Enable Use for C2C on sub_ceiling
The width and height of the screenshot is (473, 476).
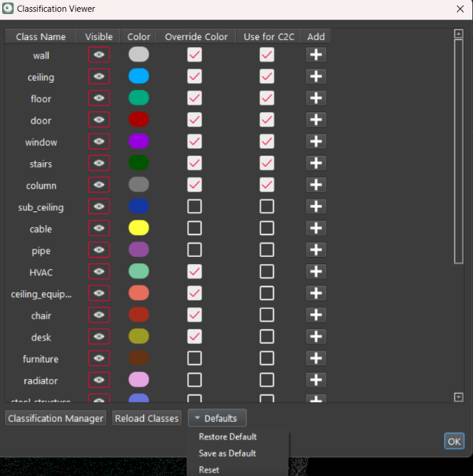[x=267, y=206]
